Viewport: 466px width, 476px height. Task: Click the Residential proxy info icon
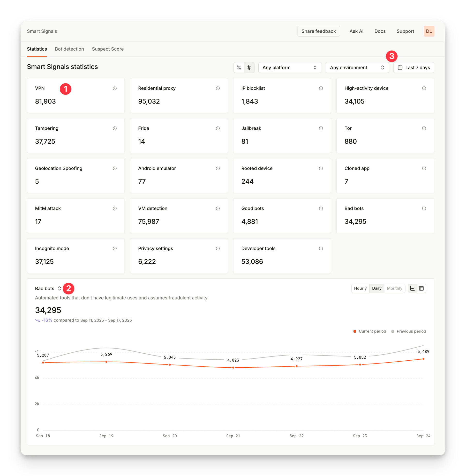[218, 88]
